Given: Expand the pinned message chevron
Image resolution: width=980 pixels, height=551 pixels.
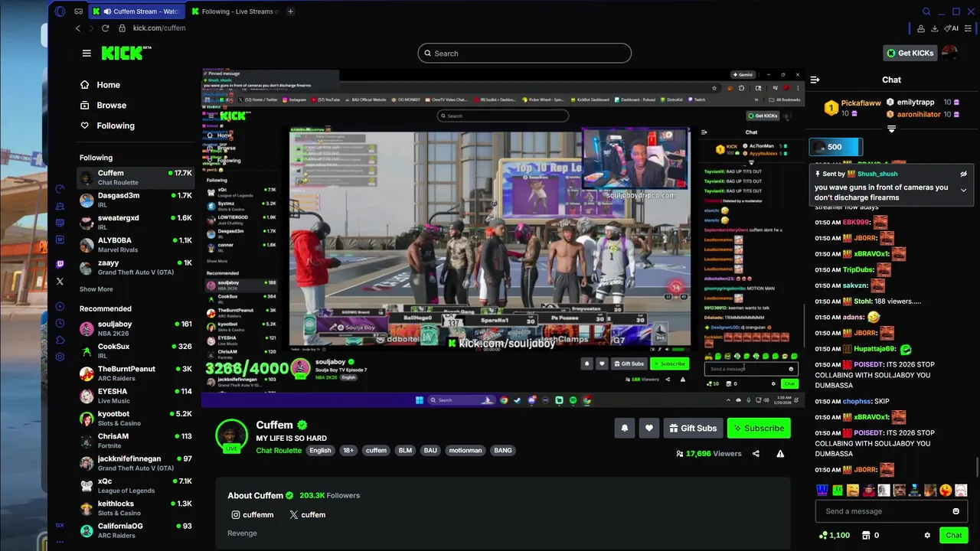Looking at the screenshot, I should click(x=963, y=191).
